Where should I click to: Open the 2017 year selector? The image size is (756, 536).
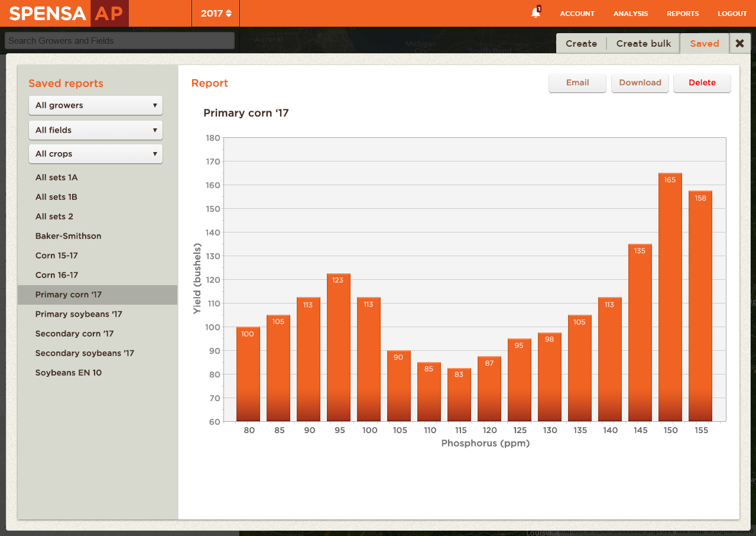pos(215,12)
